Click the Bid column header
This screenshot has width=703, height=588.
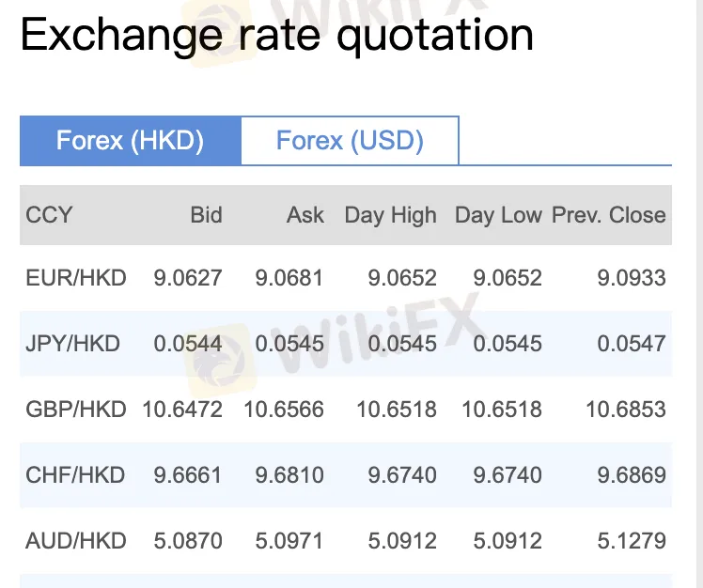[206, 215]
